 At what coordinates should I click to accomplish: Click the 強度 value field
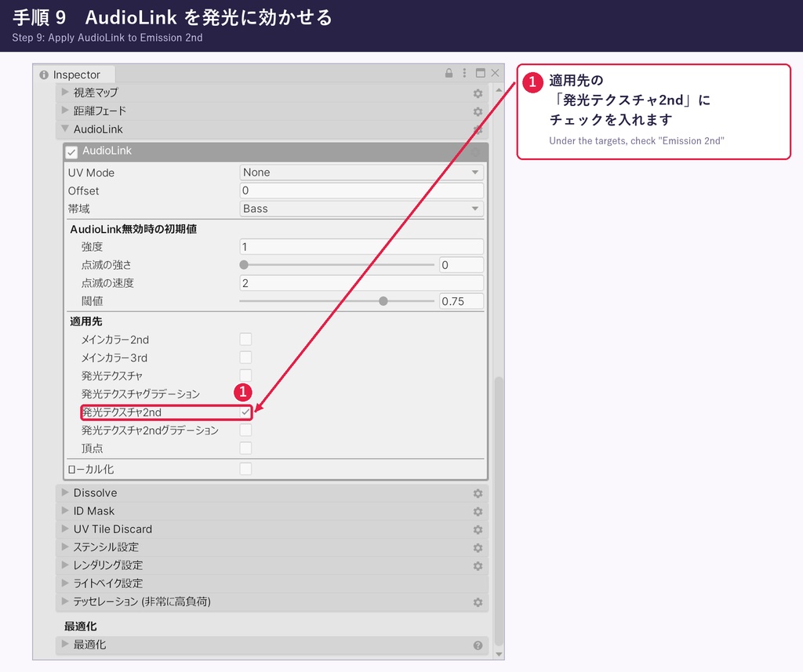tap(362, 247)
